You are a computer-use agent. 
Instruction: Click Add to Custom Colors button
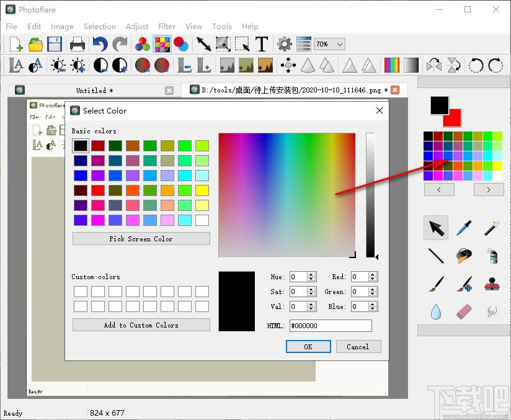(141, 325)
